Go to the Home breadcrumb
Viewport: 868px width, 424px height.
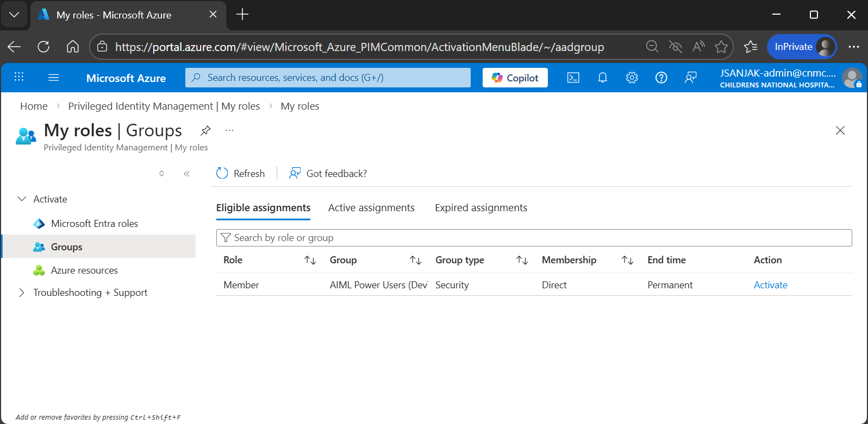34,106
